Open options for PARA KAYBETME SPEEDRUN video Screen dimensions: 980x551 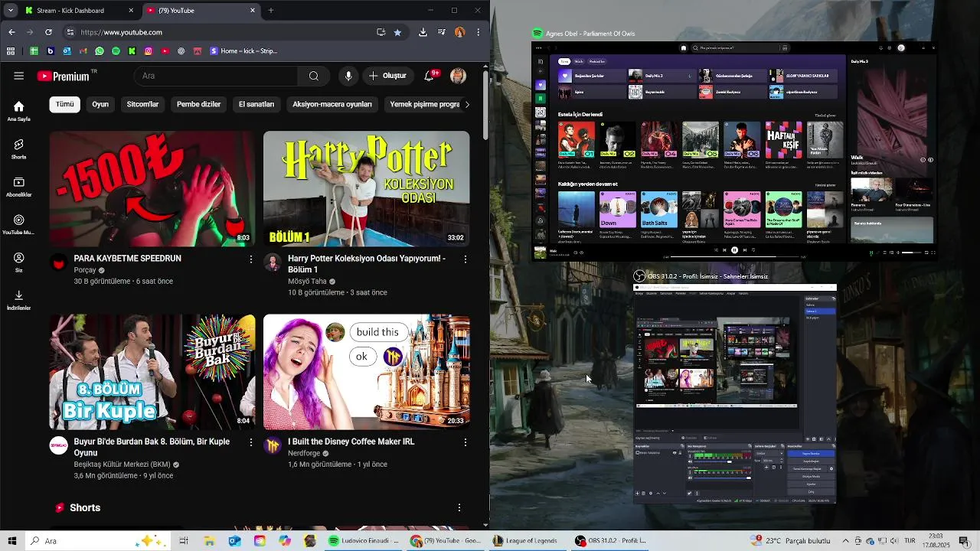(250, 259)
